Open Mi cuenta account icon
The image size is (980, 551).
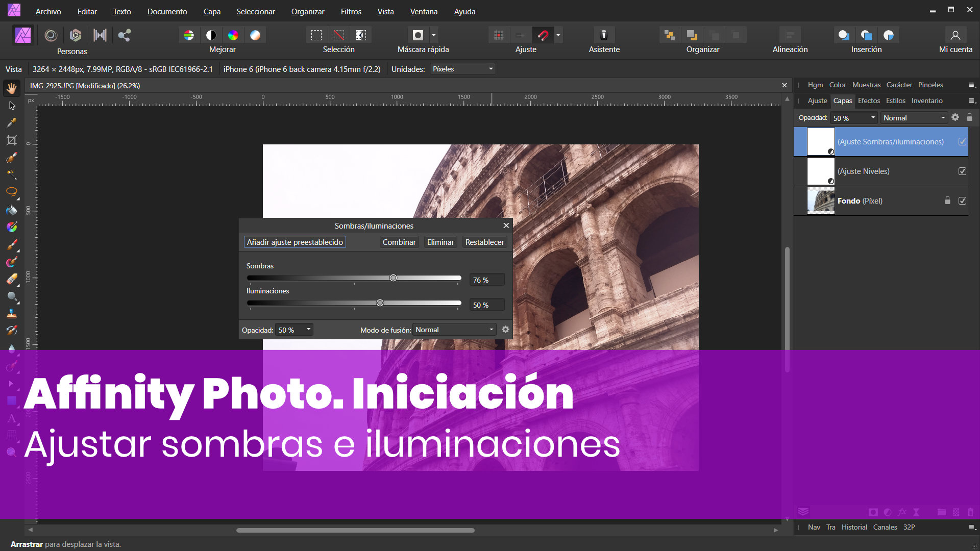pyautogui.click(x=955, y=35)
